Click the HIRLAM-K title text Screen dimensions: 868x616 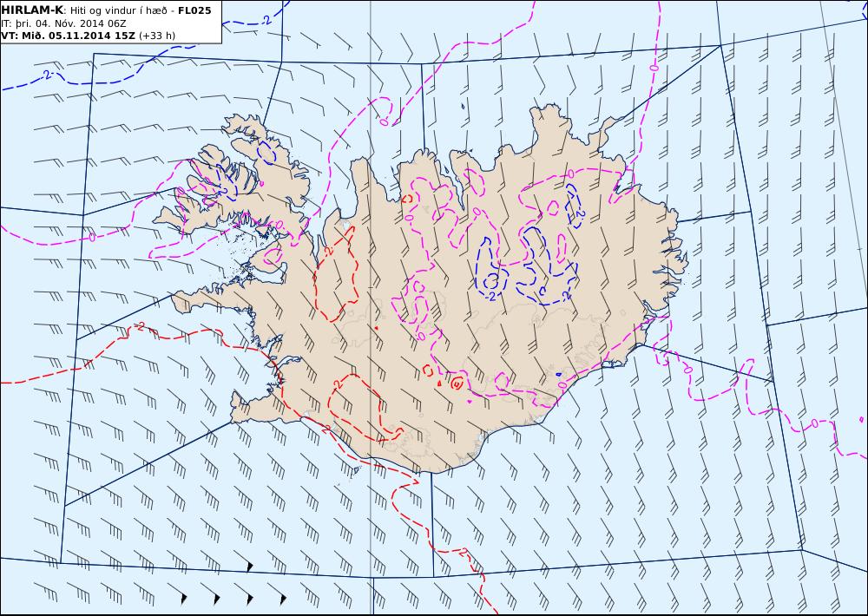[x=32, y=10]
